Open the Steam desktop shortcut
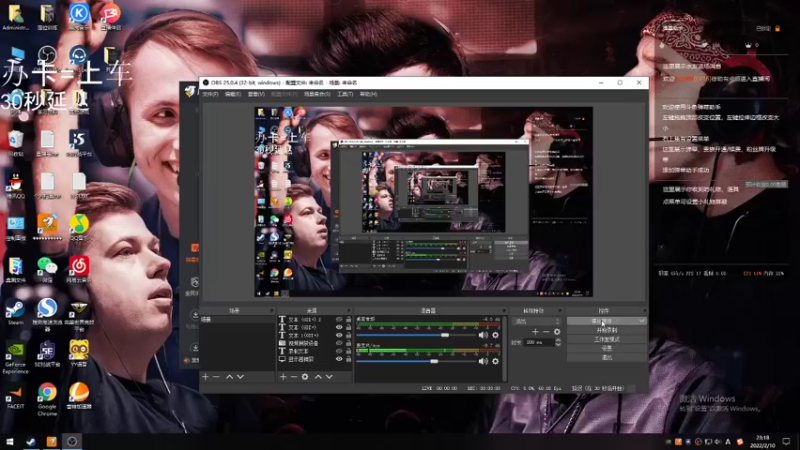This screenshot has height=450, width=800. pyautogui.click(x=15, y=312)
